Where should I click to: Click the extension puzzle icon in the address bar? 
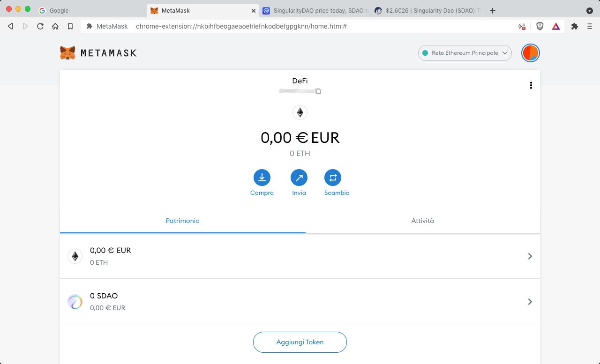click(x=89, y=26)
